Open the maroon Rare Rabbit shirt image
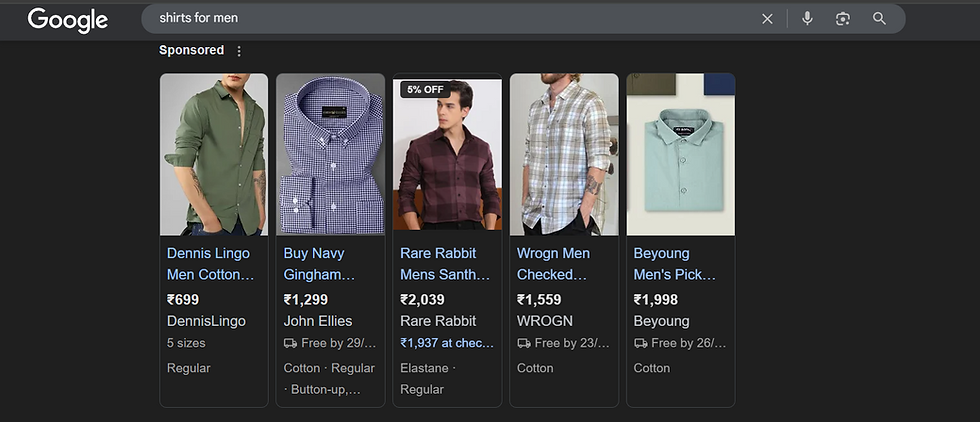Viewport: 980px width, 422px height. 448,154
